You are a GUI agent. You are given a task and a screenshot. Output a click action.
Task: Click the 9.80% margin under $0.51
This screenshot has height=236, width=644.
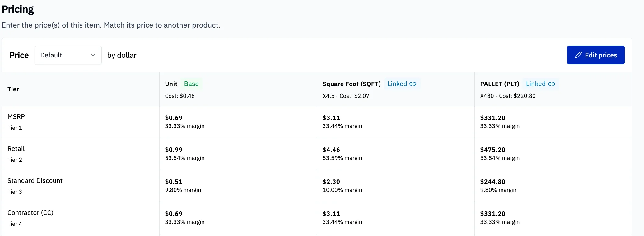tap(183, 190)
